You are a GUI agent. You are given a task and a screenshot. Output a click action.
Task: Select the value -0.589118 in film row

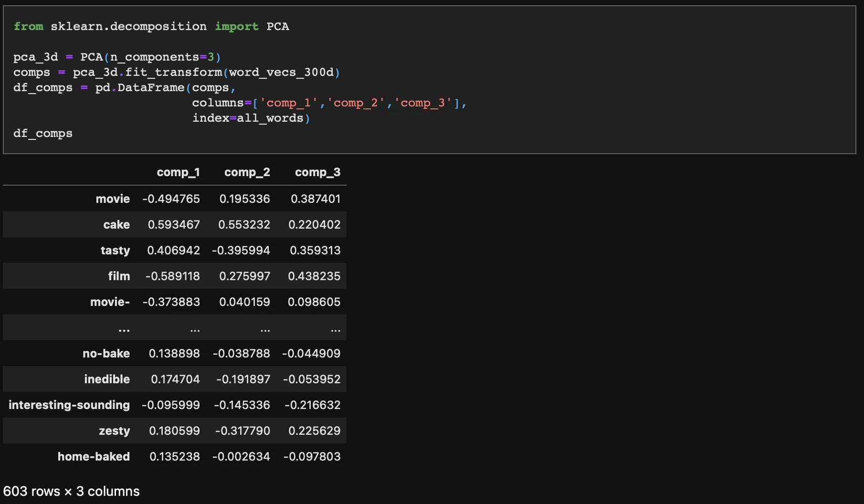click(172, 276)
